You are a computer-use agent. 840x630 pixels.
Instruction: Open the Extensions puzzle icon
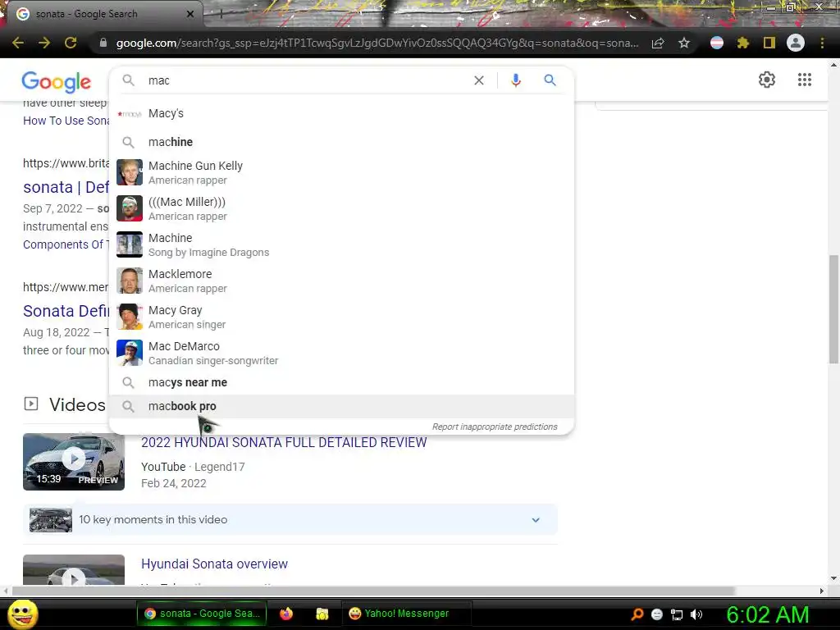pyautogui.click(x=743, y=43)
